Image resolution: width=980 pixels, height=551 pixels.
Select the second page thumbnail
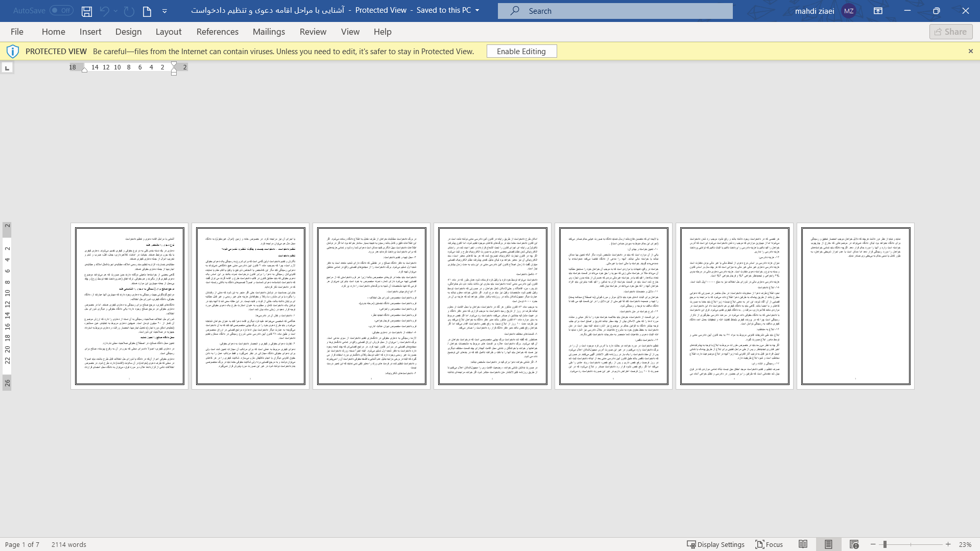click(x=250, y=306)
